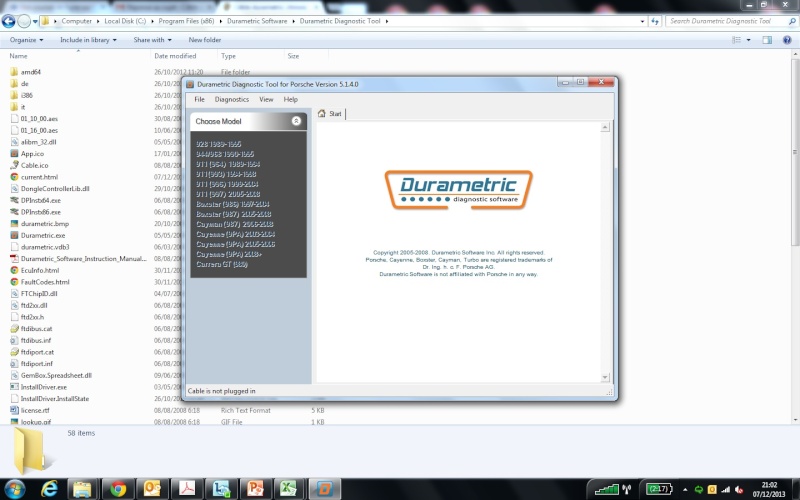Screen dimensions: 800x500
Task: Switch to Durametric taskbar button
Action: pos(324,489)
